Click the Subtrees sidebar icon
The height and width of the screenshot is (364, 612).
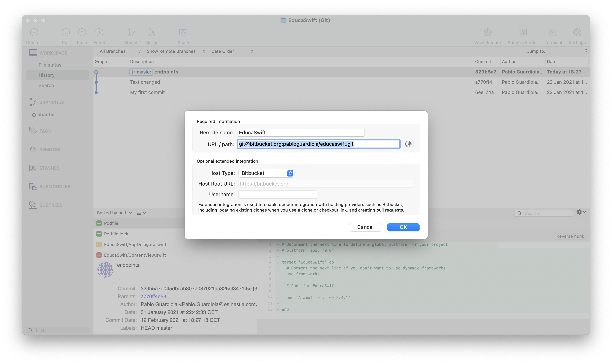point(33,205)
